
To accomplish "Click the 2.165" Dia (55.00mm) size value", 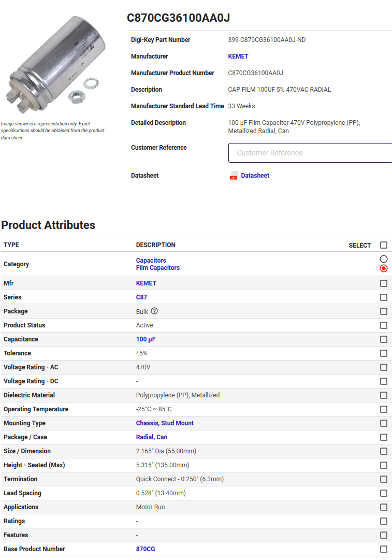I will 166,451.
